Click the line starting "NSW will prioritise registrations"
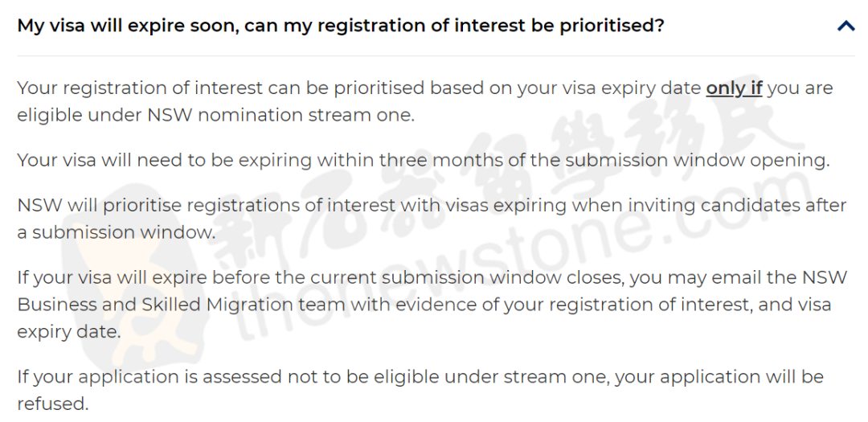868x422 pixels. pyautogui.click(x=432, y=206)
